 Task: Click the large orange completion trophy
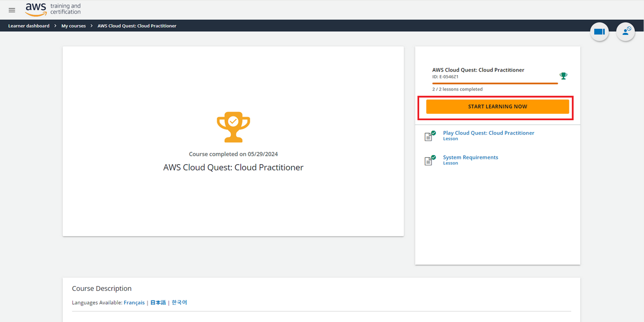(233, 127)
